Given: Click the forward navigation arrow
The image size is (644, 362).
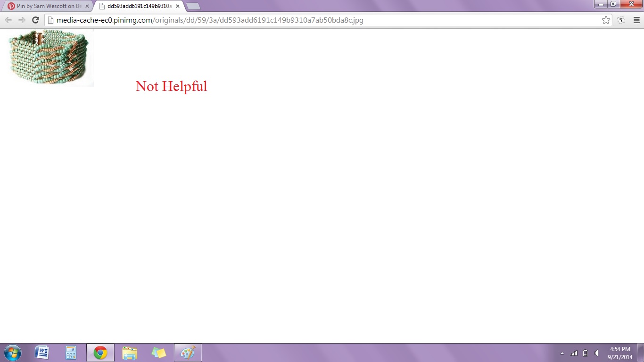Looking at the screenshot, I should click(x=22, y=20).
